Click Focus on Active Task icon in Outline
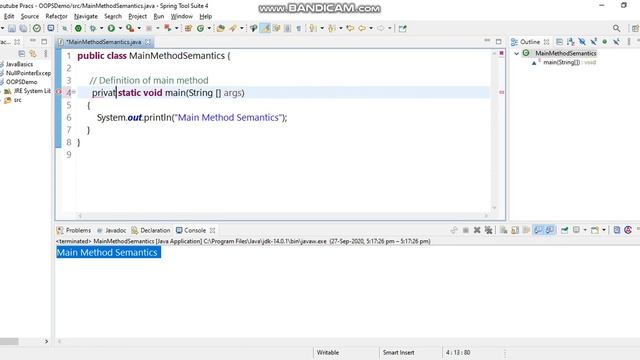This screenshot has width=640, height=360. [x=559, y=42]
